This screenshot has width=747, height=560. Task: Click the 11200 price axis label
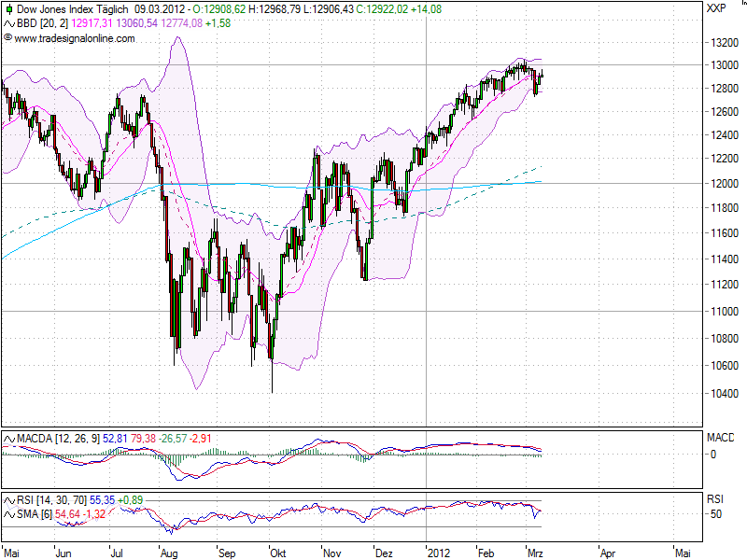pyautogui.click(x=725, y=285)
